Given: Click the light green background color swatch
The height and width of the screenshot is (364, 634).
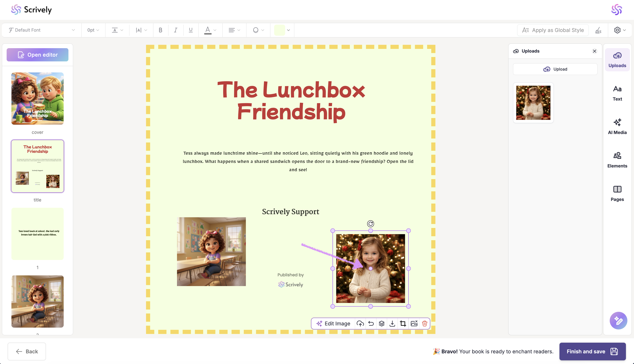Looking at the screenshot, I should coord(279,30).
